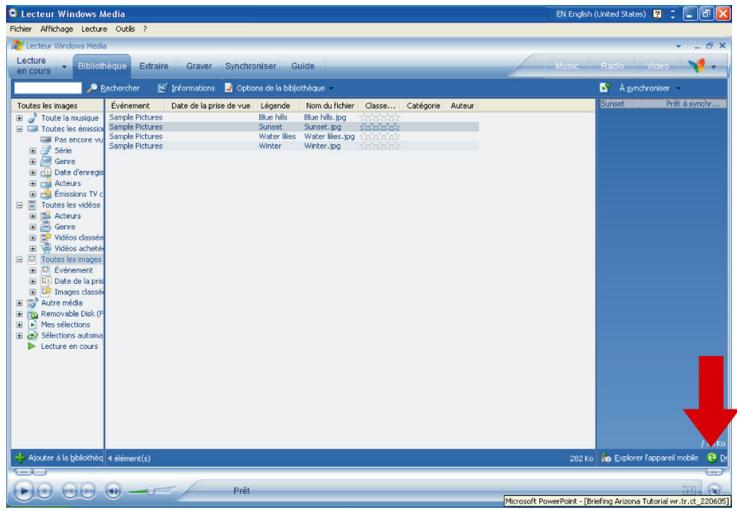Screen dimensions: 737x510
Task: Switch to the Graver tab
Action: [x=199, y=66]
